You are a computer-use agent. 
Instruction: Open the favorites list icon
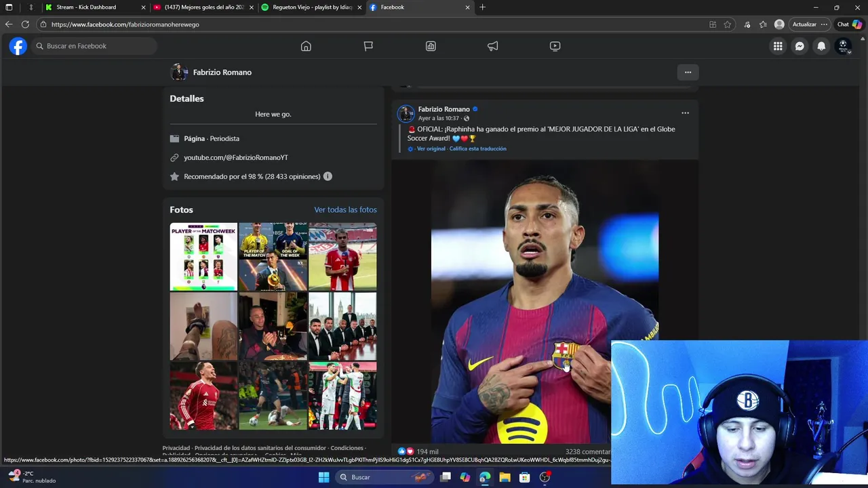763,24
